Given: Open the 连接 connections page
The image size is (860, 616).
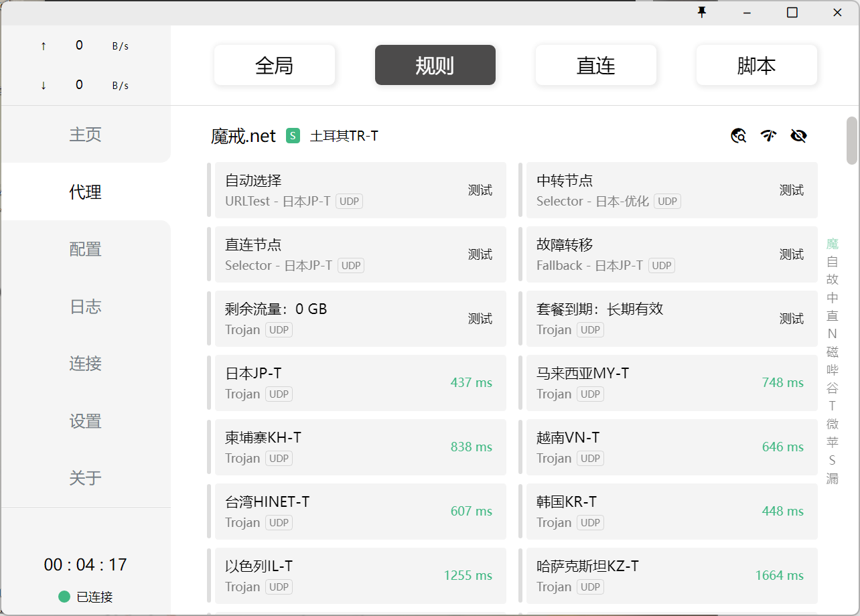Looking at the screenshot, I should pyautogui.click(x=86, y=364).
